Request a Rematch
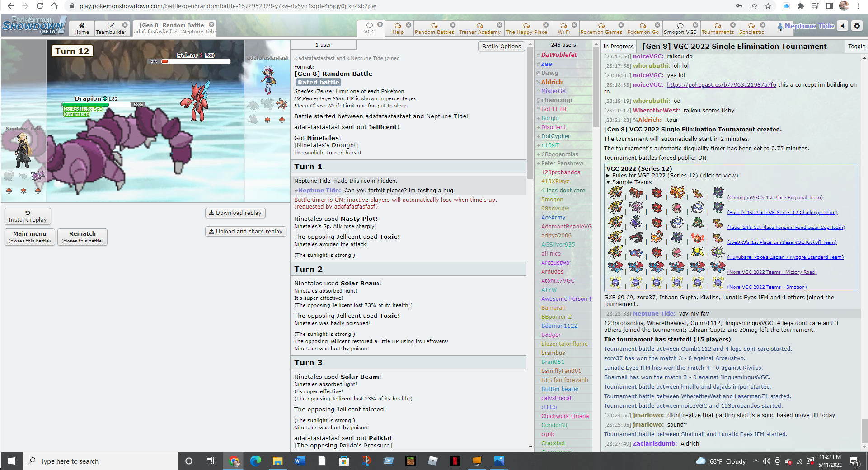The image size is (868, 470). pos(82,237)
